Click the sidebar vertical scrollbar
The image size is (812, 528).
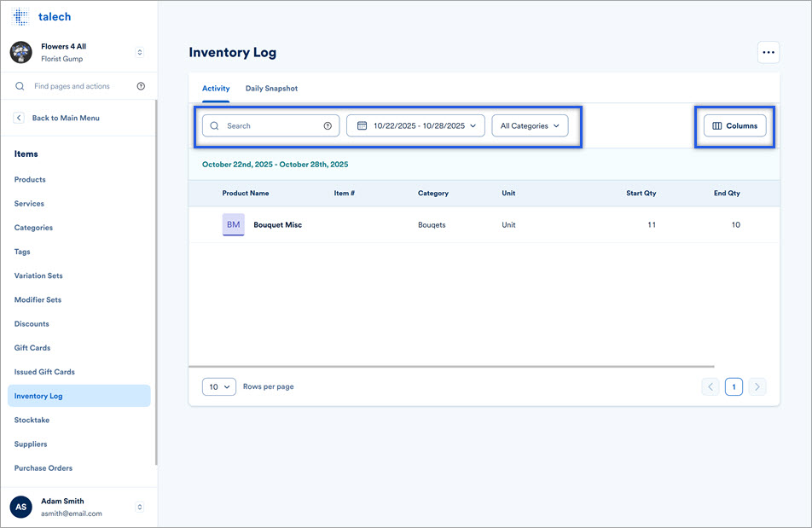coord(156,282)
